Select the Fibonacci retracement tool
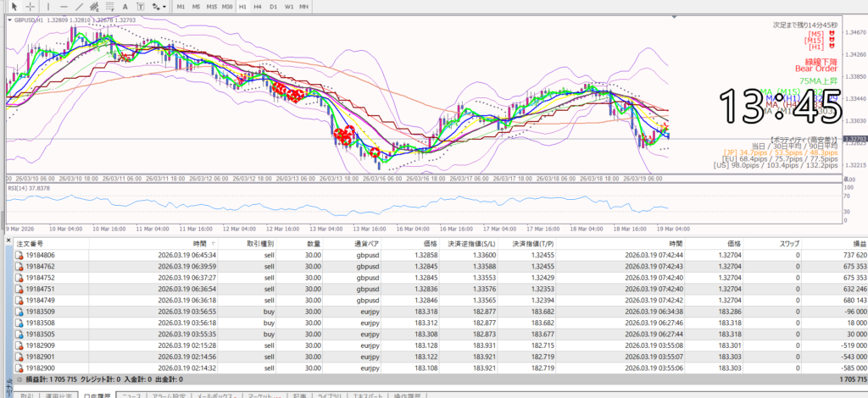The image size is (868, 398). tap(109, 6)
